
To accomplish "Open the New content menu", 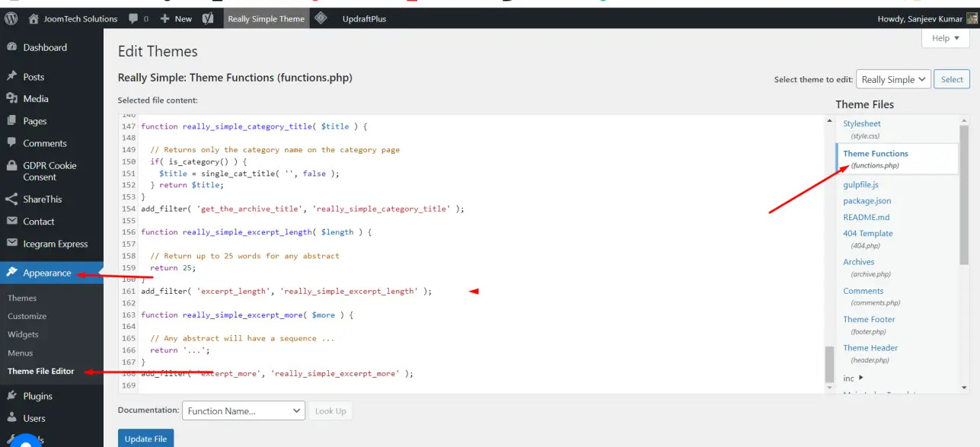I will click(177, 18).
